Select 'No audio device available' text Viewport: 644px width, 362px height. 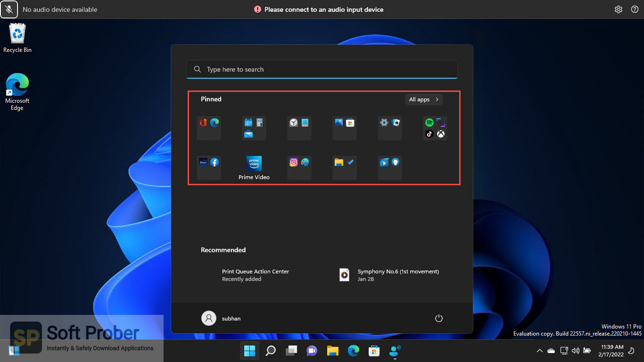click(x=60, y=9)
